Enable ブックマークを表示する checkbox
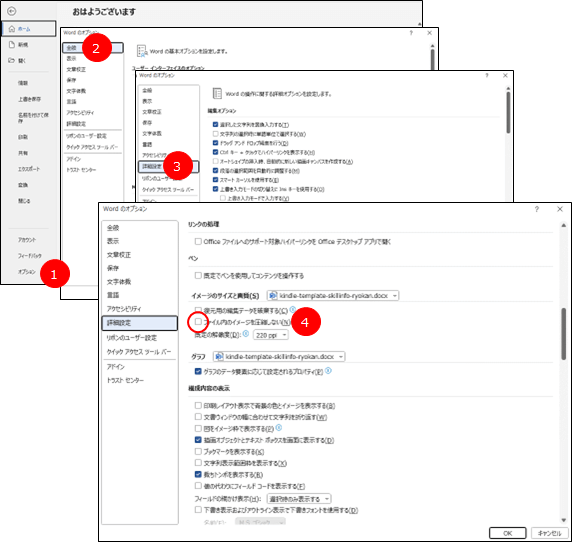 (x=198, y=452)
